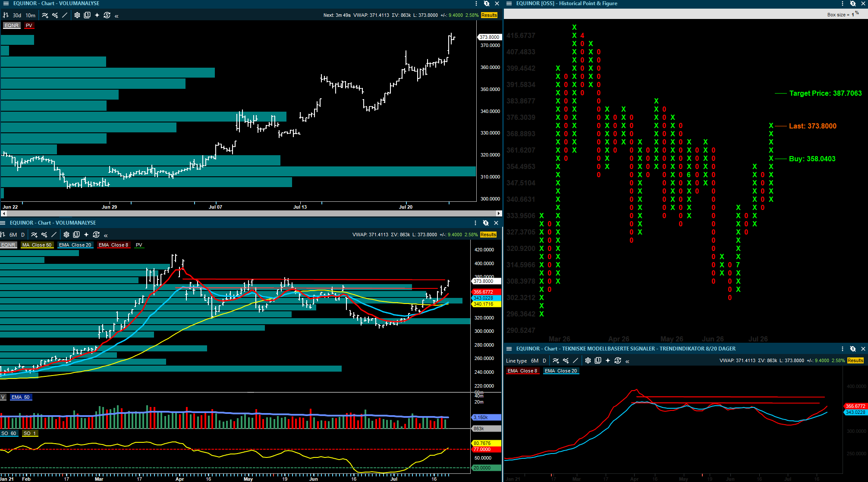The image size is (868, 482).
Task: Open layout template icon in top chart
Action: pyautogui.click(x=87, y=15)
